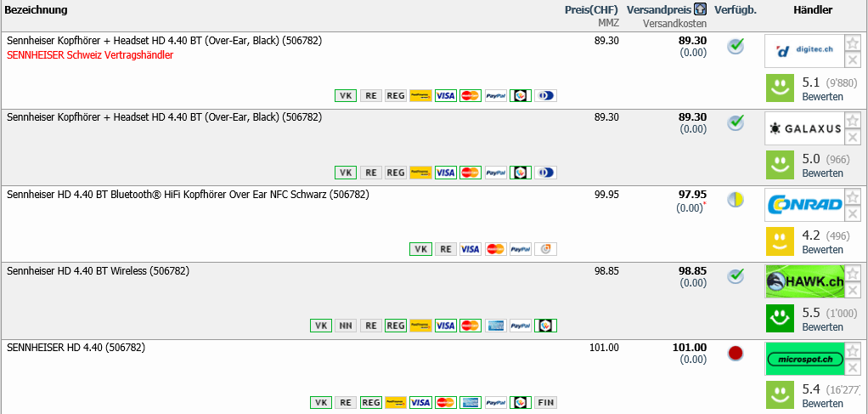Click Bewerten link under HAWK.ch
This screenshot has width=868, height=414.
coord(822,327)
